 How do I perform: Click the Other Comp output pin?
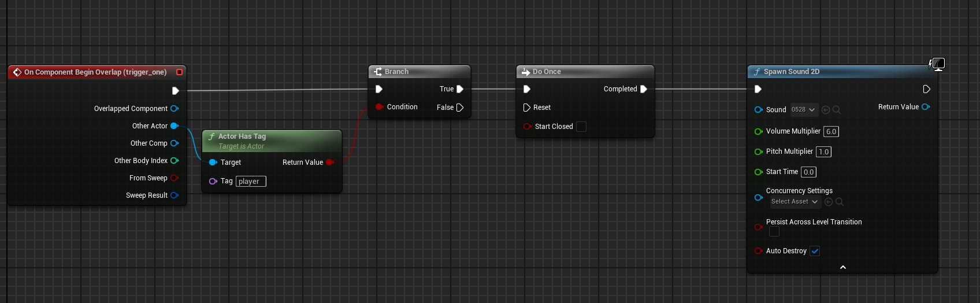(175, 143)
